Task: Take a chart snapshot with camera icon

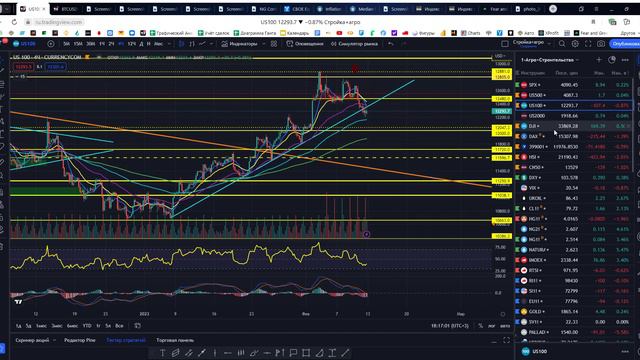Action: [x=601, y=44]
